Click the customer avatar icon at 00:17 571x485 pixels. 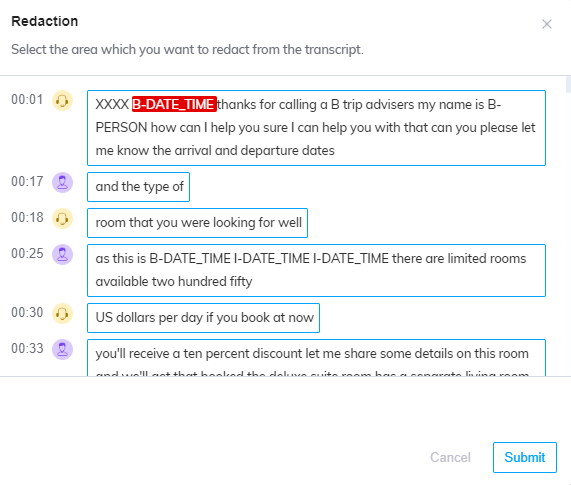click(x=62, y=182)
